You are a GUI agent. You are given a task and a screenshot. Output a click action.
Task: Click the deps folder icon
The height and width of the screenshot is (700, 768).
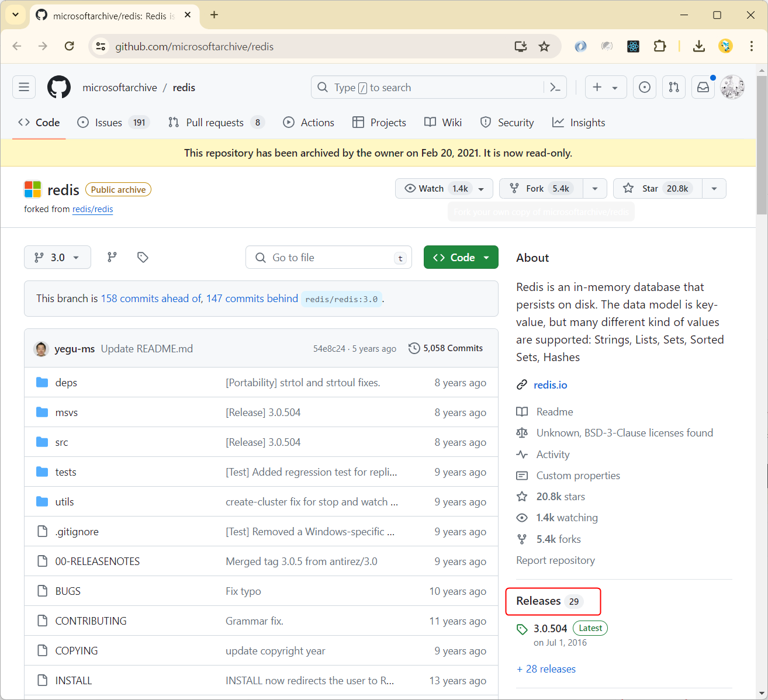[42, 382]
